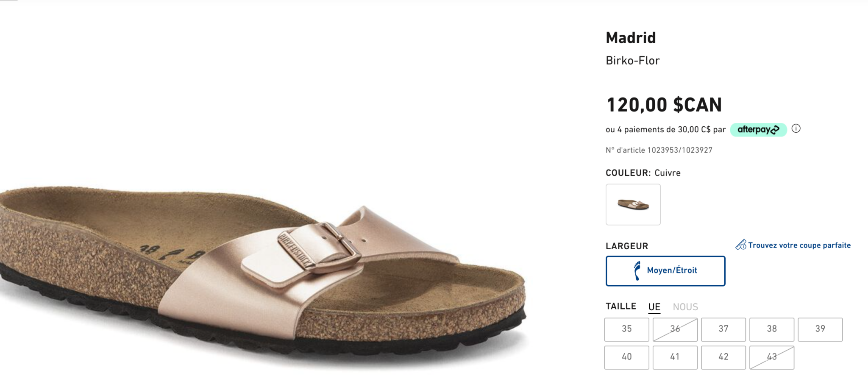Image resolution: width=868 pixels, height=390 pixels.
Task: Switch to NOUS size tab
Action: [x=685, y=307]
